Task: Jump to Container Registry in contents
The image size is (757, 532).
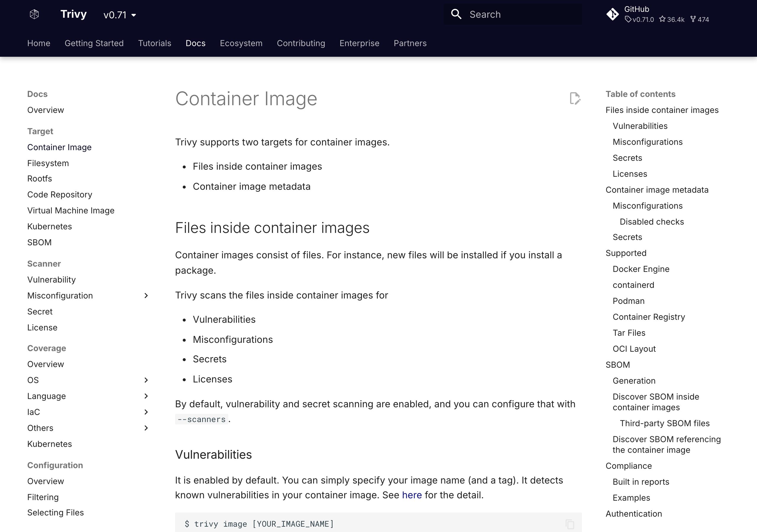Action: pyautogui.click(x=649, y=317)
